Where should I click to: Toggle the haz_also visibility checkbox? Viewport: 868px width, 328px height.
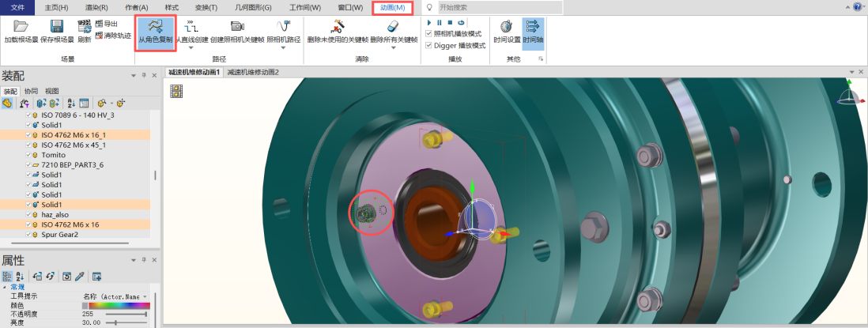(28, 215)
